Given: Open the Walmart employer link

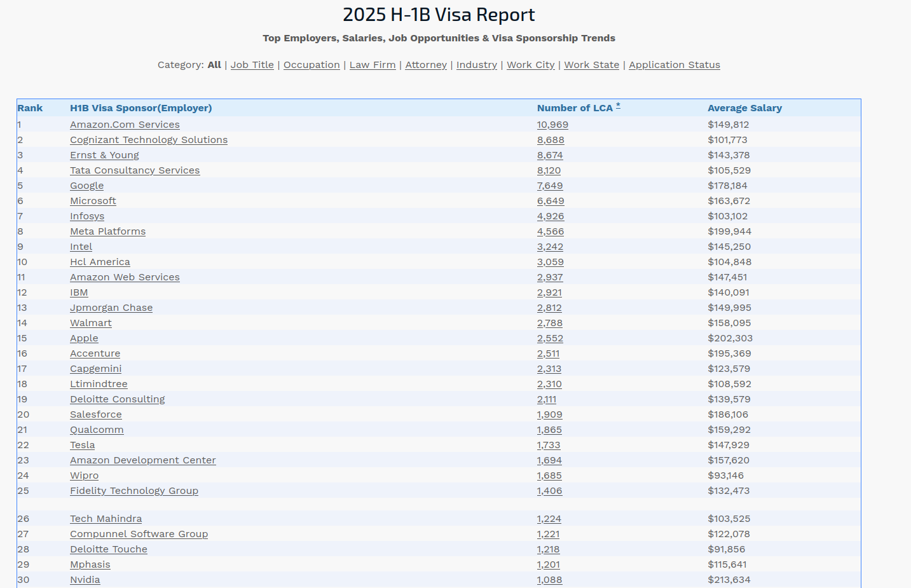Looking at the screenshot, I should (91, 323).
